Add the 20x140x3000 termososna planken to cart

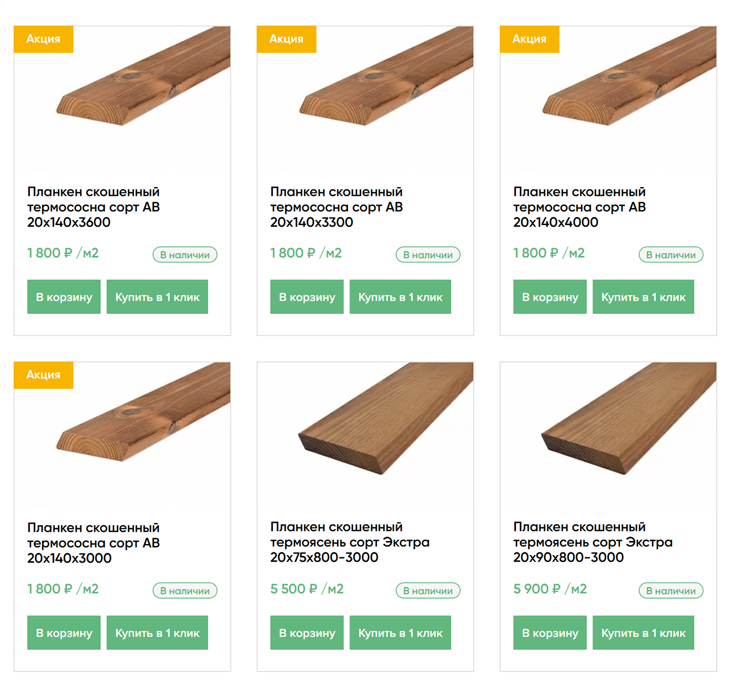(x=64, y=633)
